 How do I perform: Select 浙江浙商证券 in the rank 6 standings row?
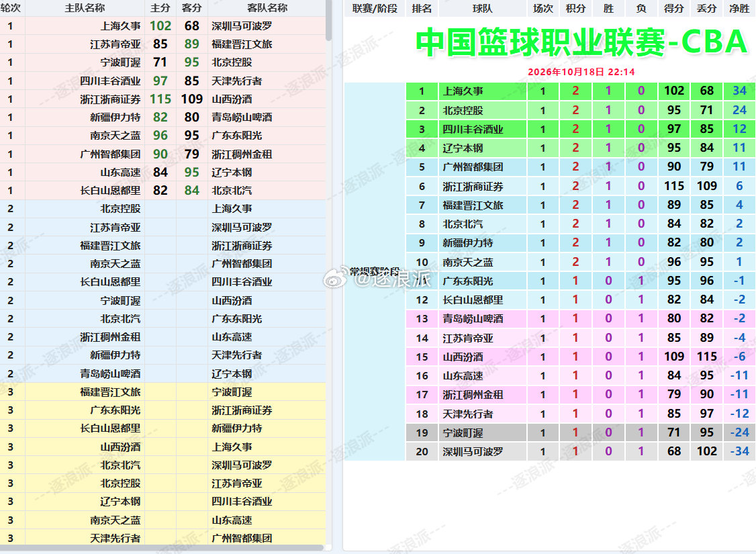pos(473,187)
